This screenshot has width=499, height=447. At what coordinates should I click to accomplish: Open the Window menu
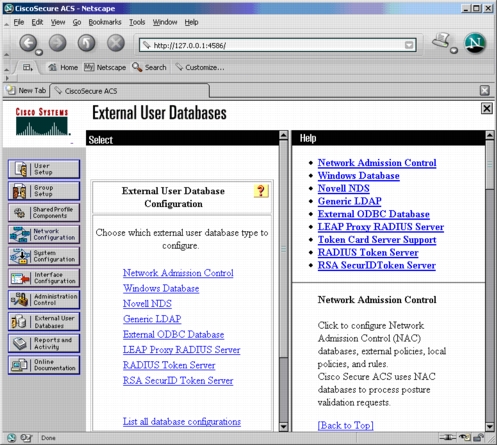[x=165, y=22]
